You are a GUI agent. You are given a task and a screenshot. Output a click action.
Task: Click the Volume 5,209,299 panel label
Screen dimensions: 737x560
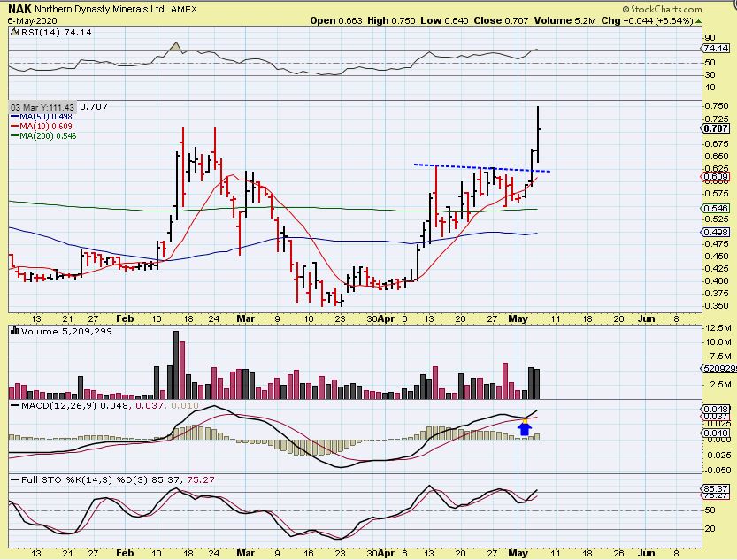[x=66, y=331]
